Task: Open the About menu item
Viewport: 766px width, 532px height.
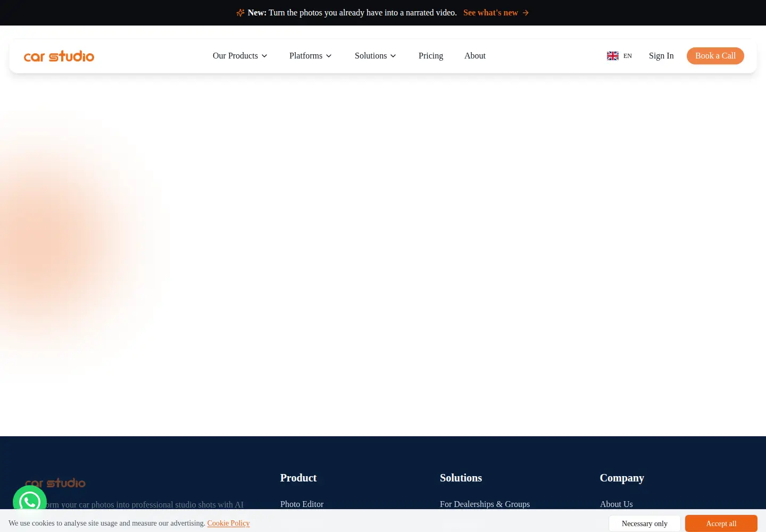Action: pos(475,56)
